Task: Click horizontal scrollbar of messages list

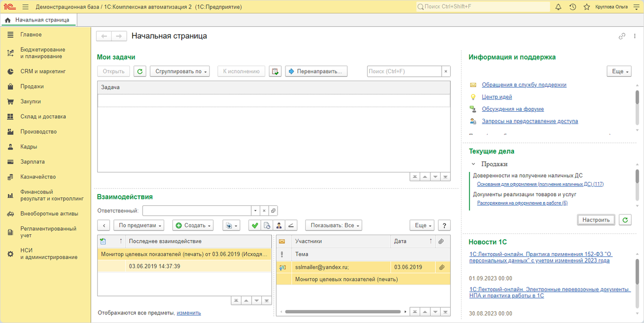Action: 342,312
